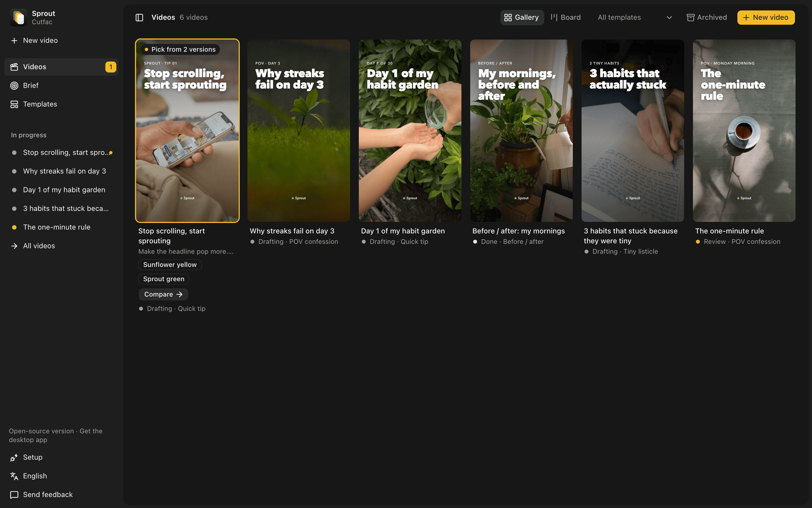Image resolution: width=812 pixels, height=508 pixels.
Task: Open the '3 habits that actually stuck' thumbnail
Action: (x=633, y=131)
